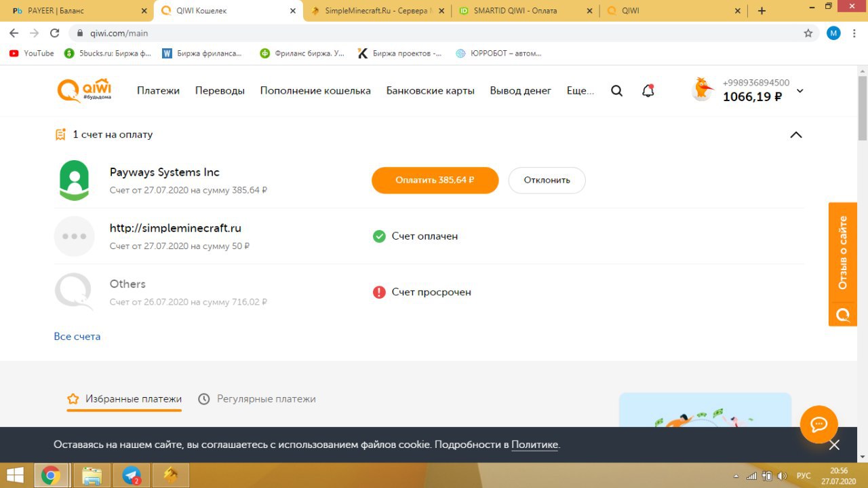Click the volume icon in system tray
The image size is (868, 488).
point(781,476)
